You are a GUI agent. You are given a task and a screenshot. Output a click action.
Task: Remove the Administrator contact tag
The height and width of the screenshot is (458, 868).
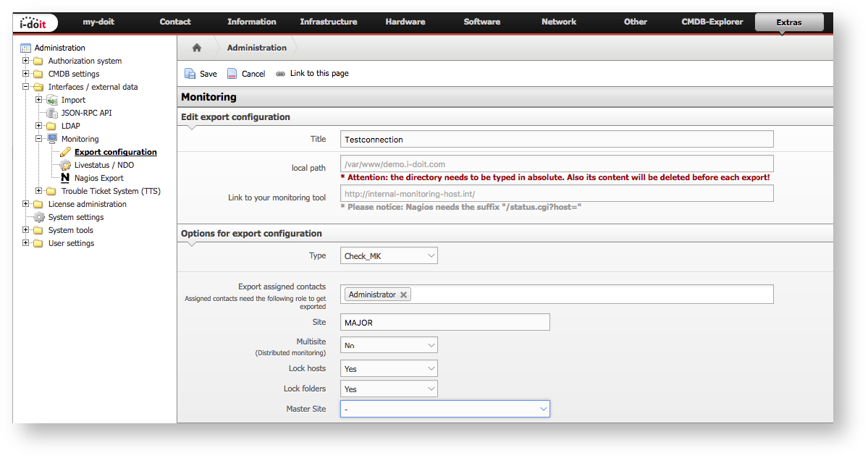pos(403,294)
